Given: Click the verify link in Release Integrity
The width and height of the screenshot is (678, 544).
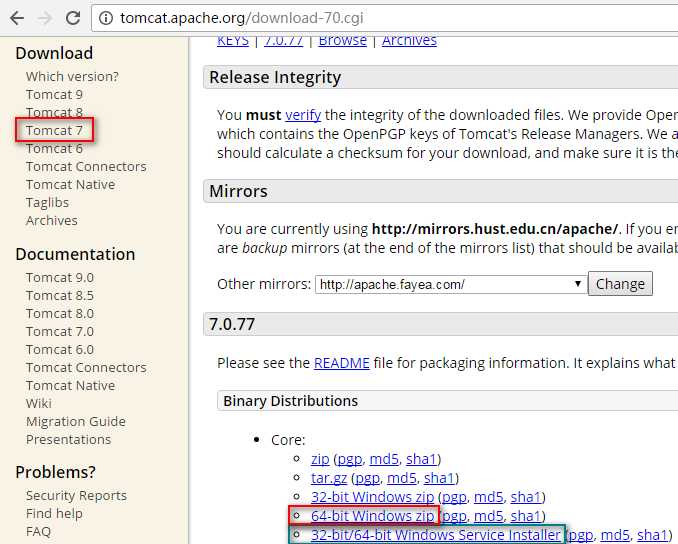Looking at the screenshot, I should [303, 115].
